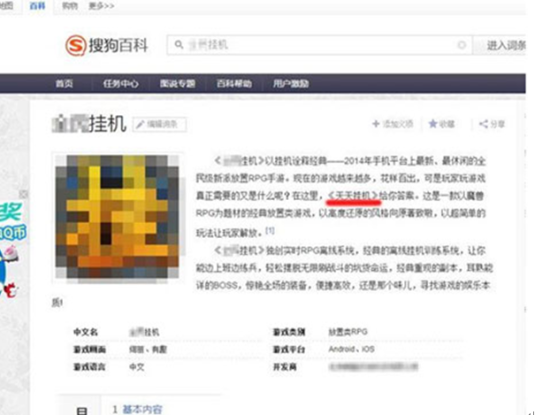
Task: Open the 购物 top link
Action: click(69, 6)
